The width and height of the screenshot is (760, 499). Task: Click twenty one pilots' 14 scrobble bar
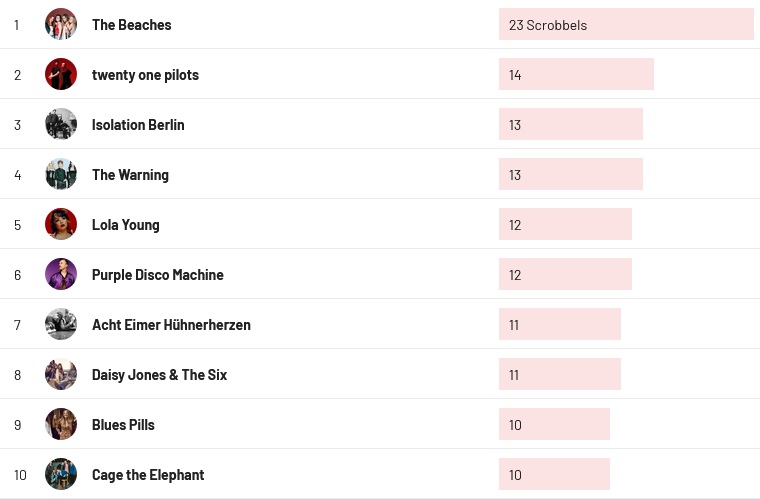(x=576, y=74)
